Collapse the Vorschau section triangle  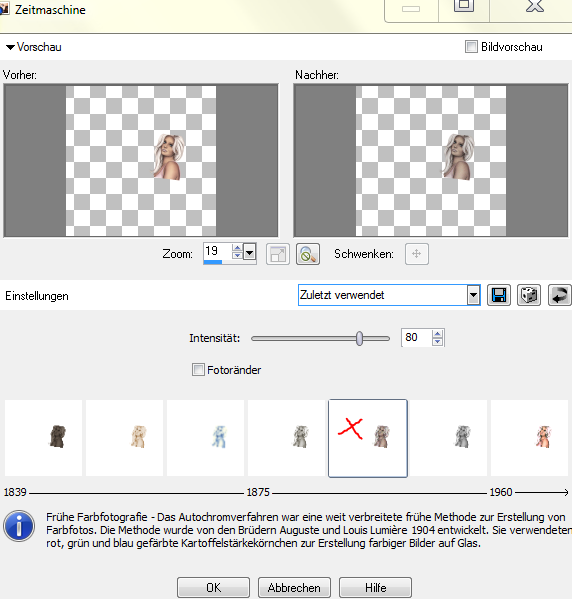tap(10, 47)
